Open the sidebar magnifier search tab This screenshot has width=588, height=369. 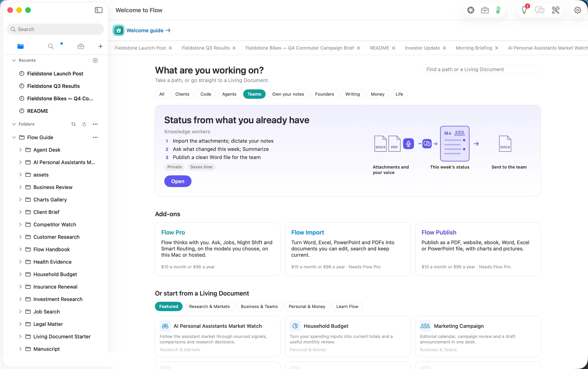pyautogui.click(x=51, y=46)
